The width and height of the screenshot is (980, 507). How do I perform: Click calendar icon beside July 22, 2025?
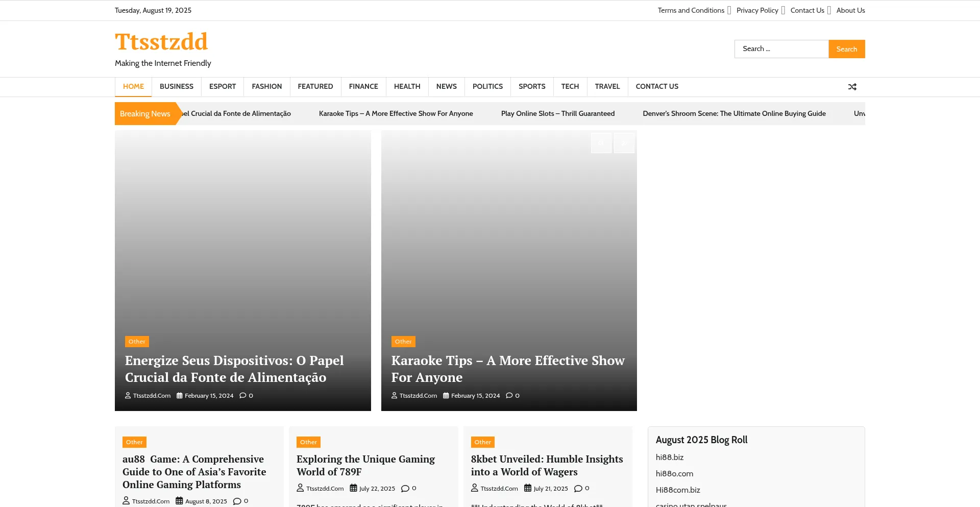click(353, 488)
